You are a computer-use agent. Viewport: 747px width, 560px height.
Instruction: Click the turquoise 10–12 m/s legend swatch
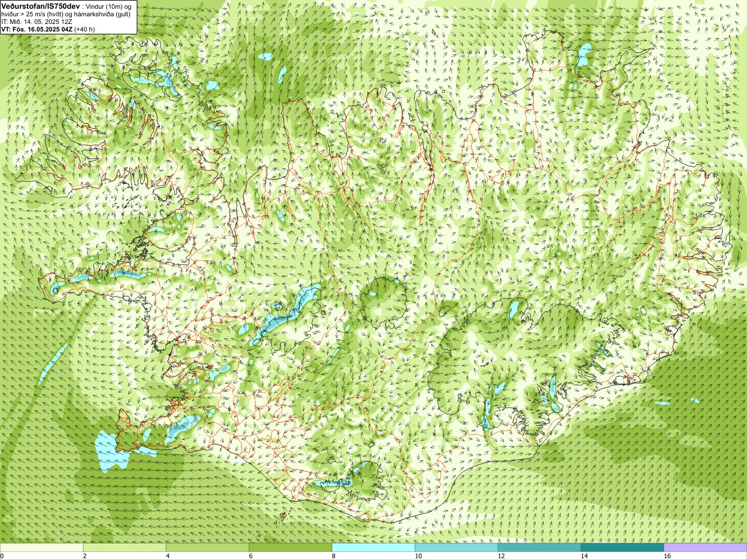click(x=456, y=548)
